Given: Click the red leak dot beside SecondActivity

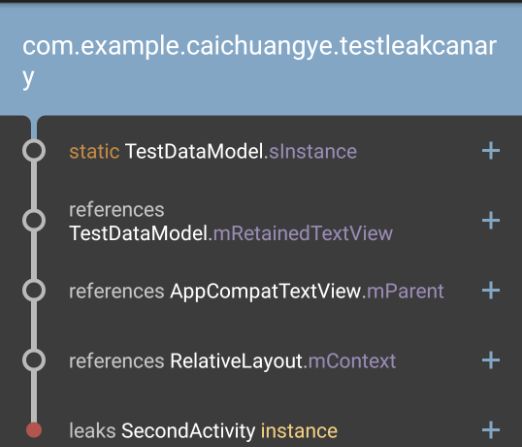Looking at the screenshot, I should 34,430.
